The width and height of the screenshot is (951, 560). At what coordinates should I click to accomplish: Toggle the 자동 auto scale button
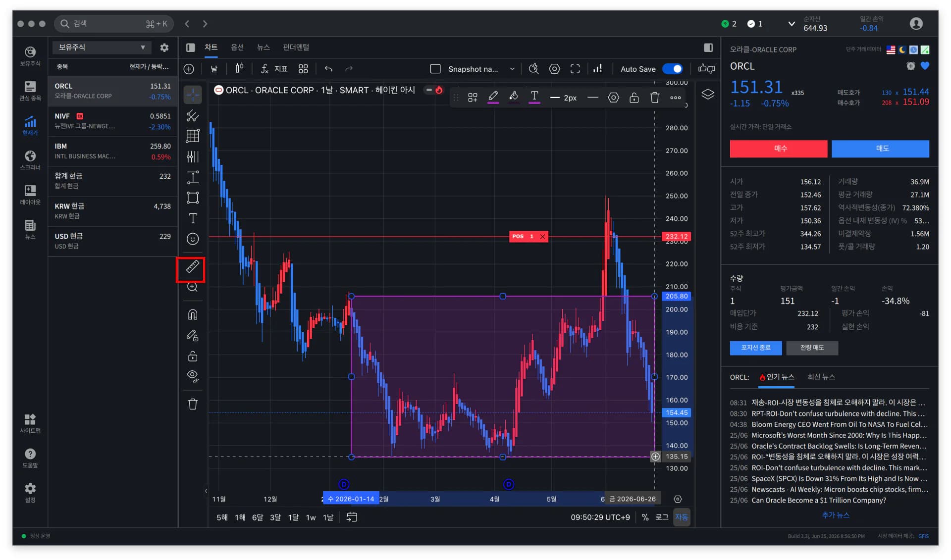(x=682, y=517)
